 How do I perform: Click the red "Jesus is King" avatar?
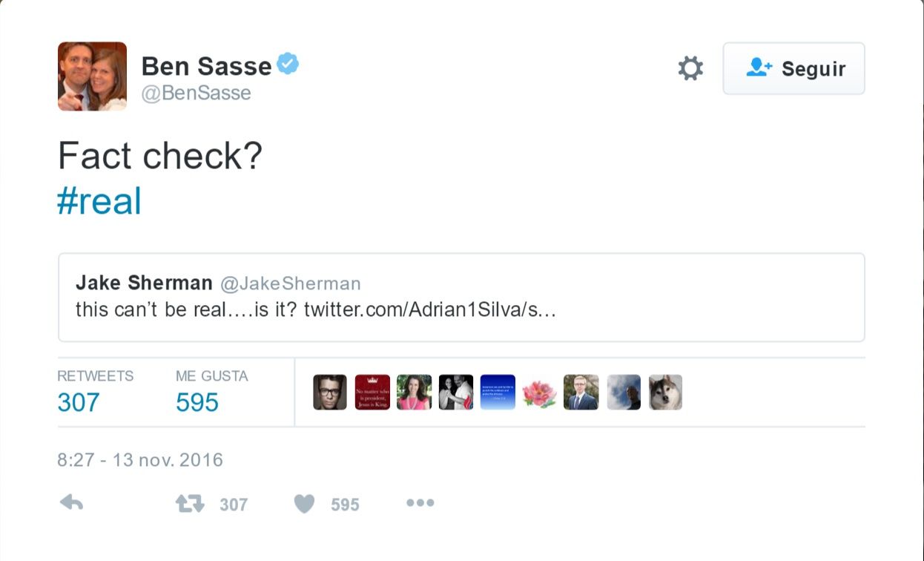(372, 392)
